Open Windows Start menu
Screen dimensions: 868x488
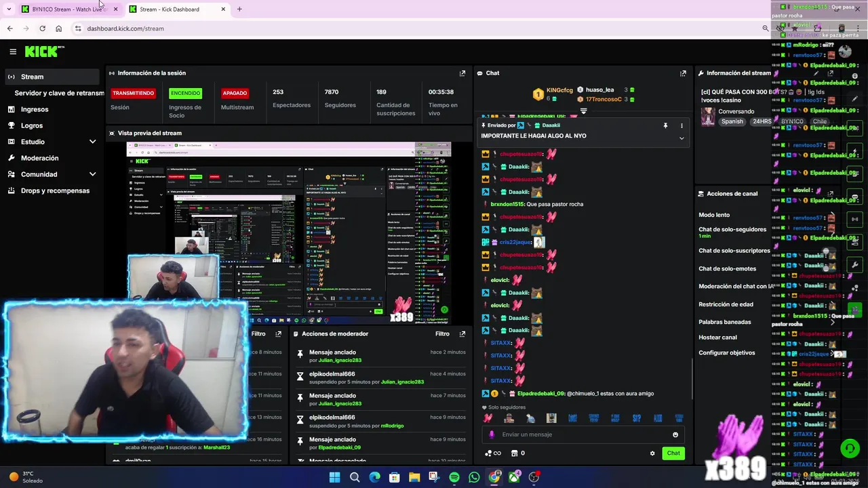(x=334, y=477)
